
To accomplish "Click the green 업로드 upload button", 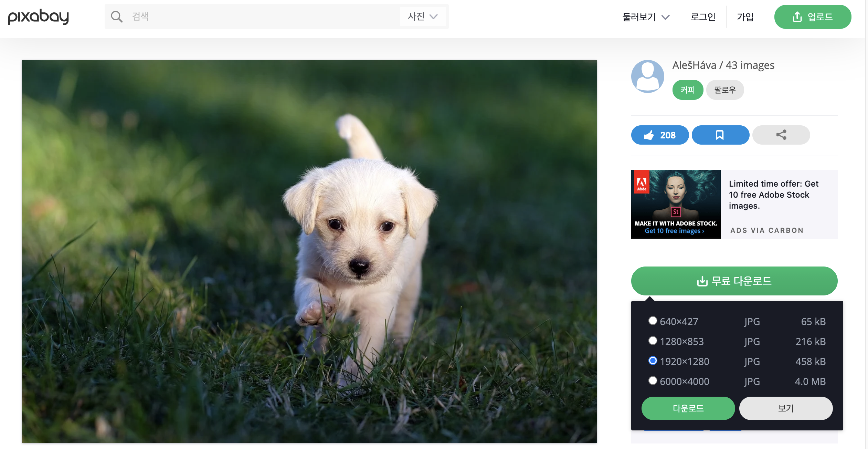I will coord(812,17).
